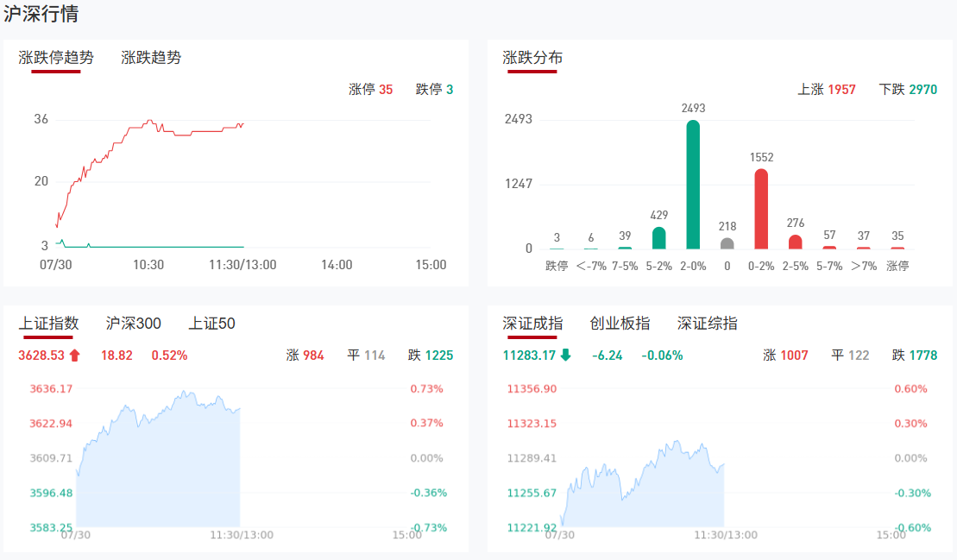Click the 上涨 1957 count label
This screenshot has width=957, height=560.
[x=826, y=90]
